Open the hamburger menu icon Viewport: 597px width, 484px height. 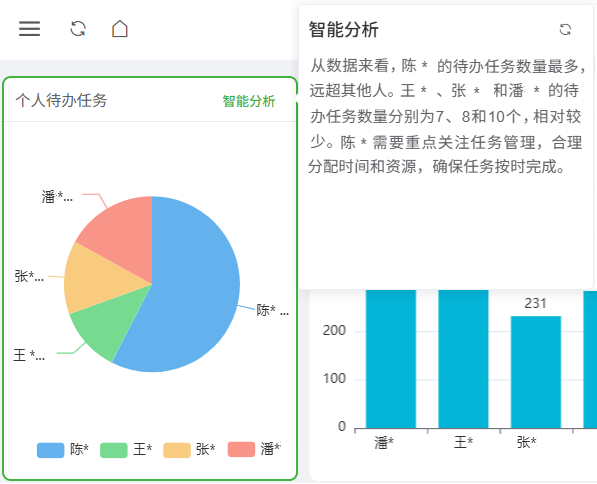(29, 29)
